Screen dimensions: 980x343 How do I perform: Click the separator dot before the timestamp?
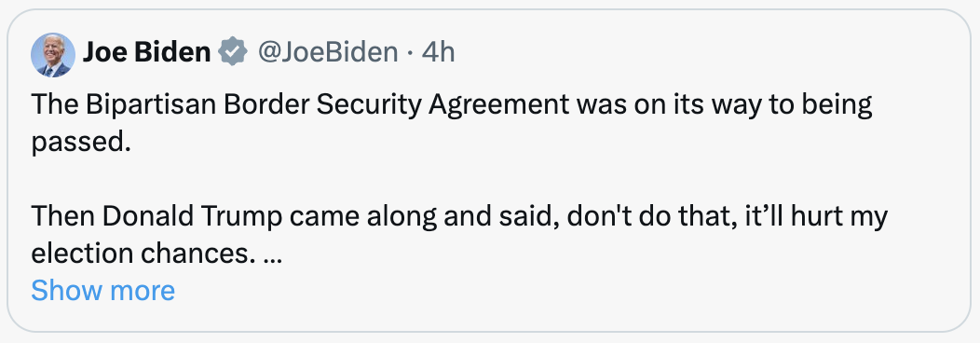coord(410,53)
